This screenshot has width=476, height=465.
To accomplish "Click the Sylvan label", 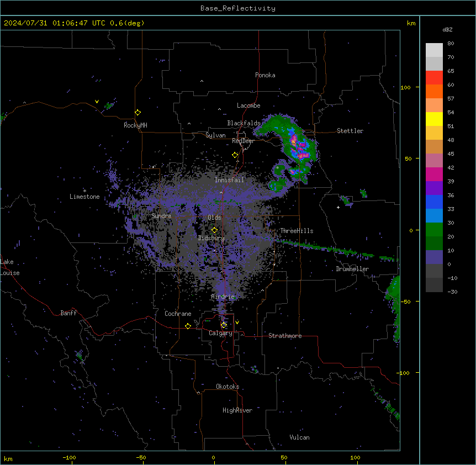I will coord(215,135).
